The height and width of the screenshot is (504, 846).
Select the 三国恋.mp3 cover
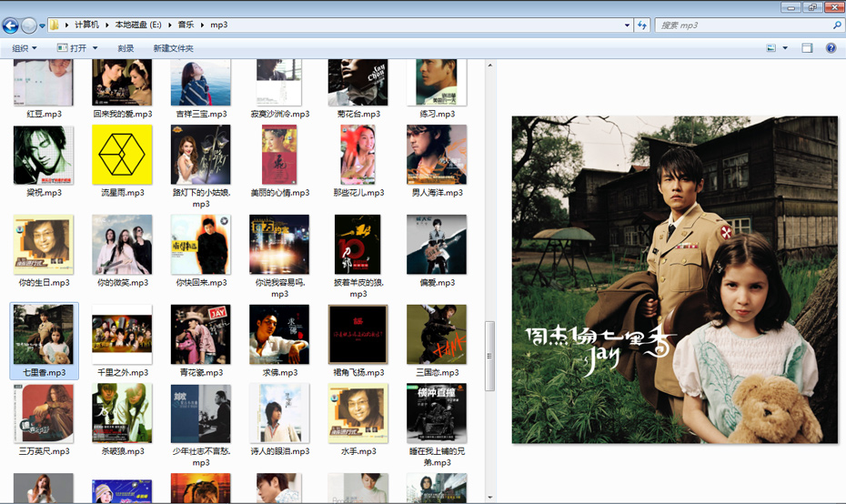pos(437,335)
